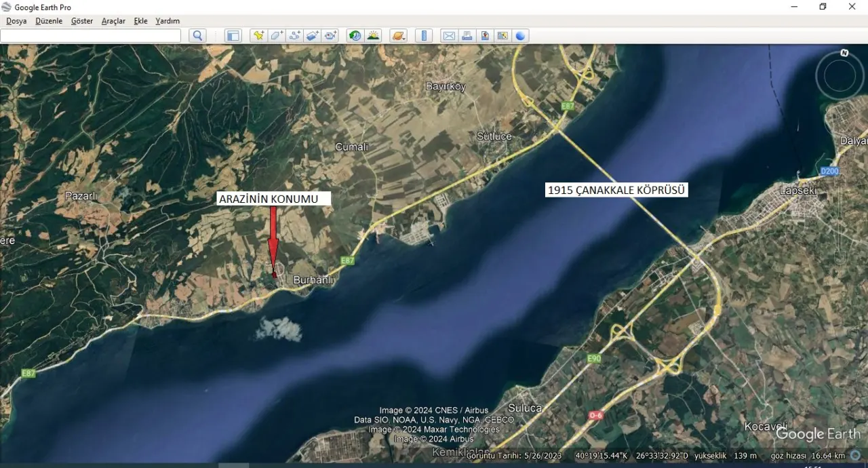Click into the search input field

tap(91, 36)
